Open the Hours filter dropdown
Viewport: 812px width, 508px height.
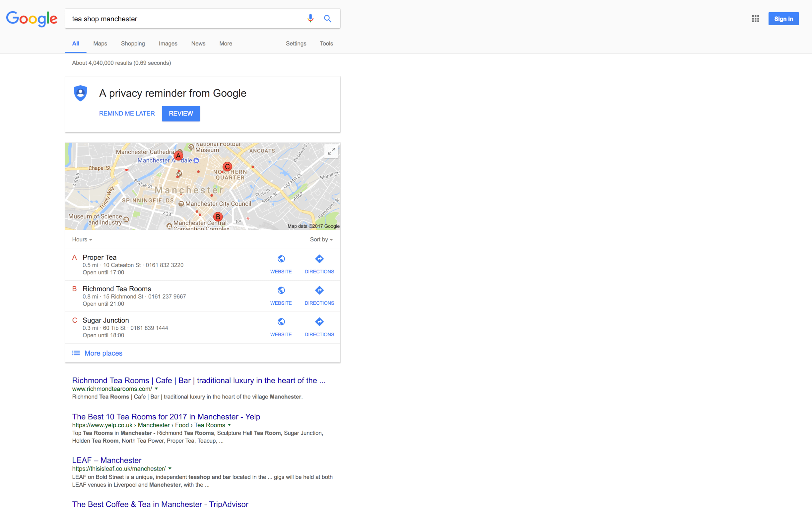pyautogui.click(x=82, y=239)
